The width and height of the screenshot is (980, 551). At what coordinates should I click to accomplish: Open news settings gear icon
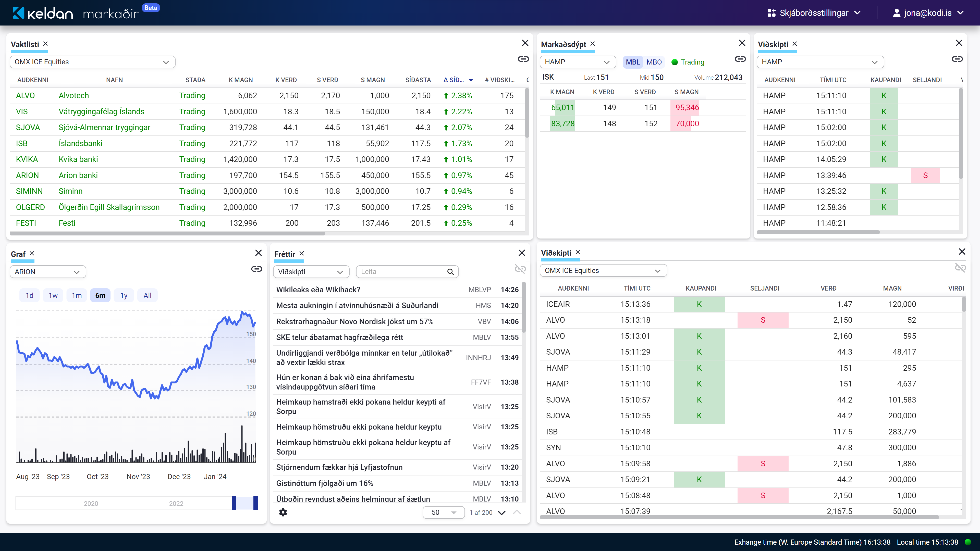(x=283, y=512)
